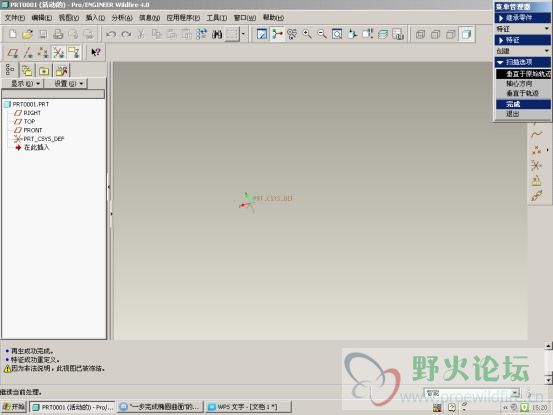The image size is (553, 415).
Task: Click the Open folder icon
Action: coord(28,34)
